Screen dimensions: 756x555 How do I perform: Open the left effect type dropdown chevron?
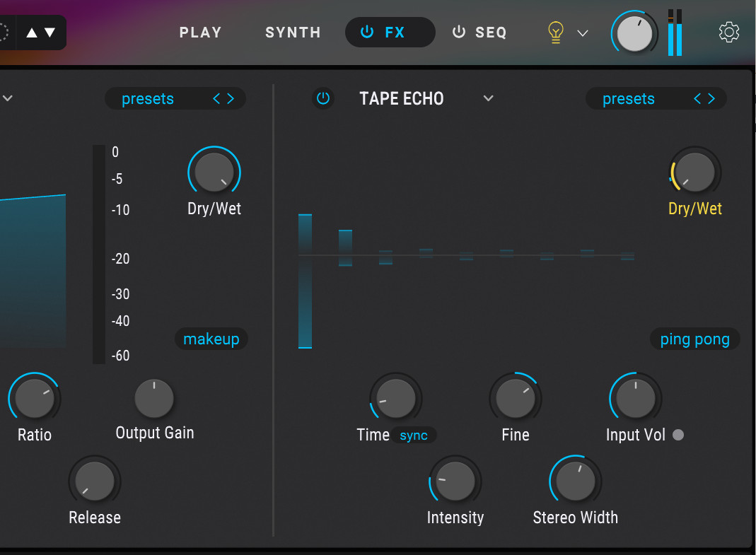(x=7, y=98)
